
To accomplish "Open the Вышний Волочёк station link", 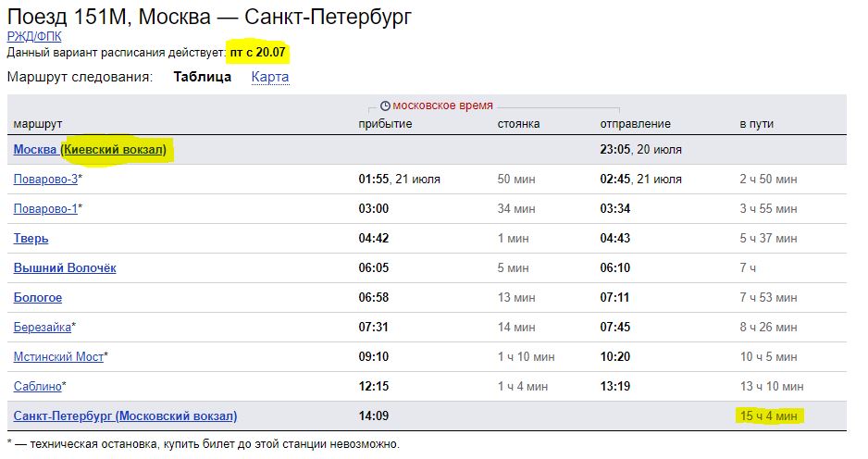I will pos(65,268).
